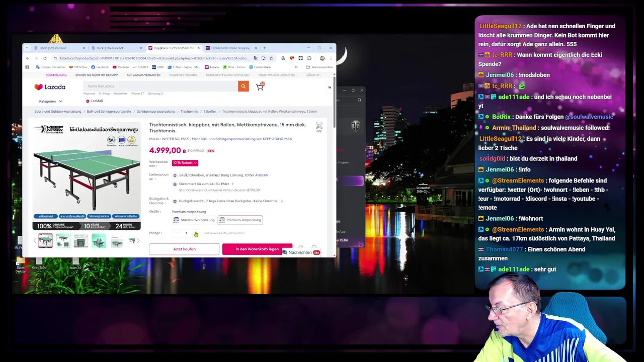
Task: Increase quantity with the plus button
Action: 196,233
